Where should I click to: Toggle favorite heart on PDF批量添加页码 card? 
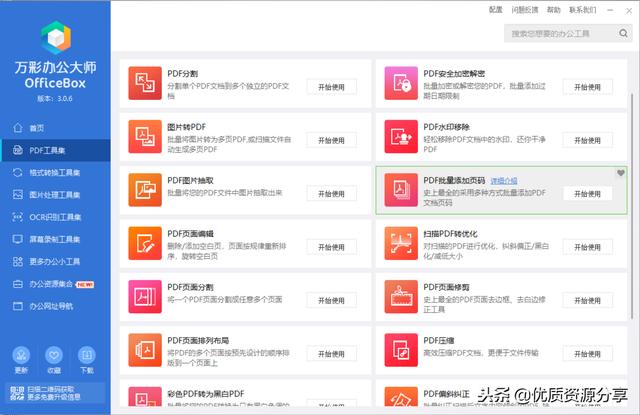pos(621,173)
